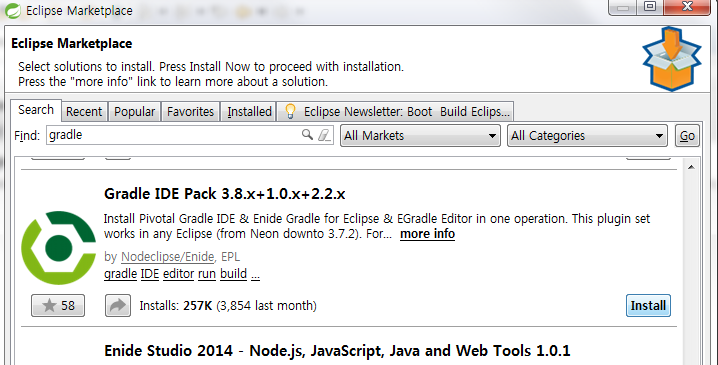Click the lightbulb Eclipse Newsletter icon
Viewport: 718px width, 365px height.
click(290, 111)
